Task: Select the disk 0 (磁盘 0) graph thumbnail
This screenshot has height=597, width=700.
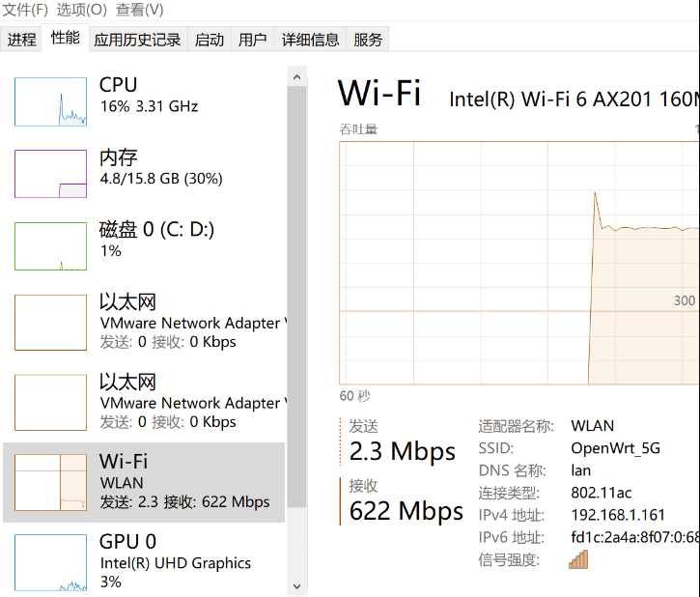Action: [x=50, y=245]
